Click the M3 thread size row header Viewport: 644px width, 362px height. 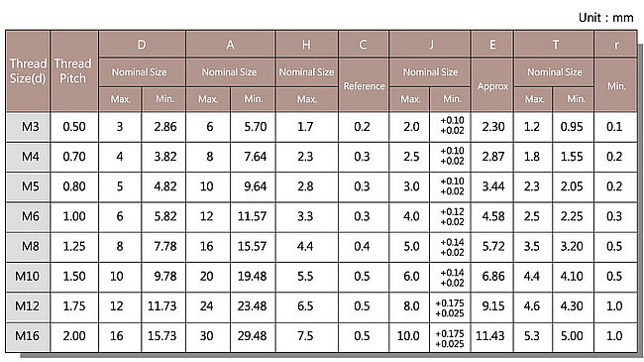(28, 127)
